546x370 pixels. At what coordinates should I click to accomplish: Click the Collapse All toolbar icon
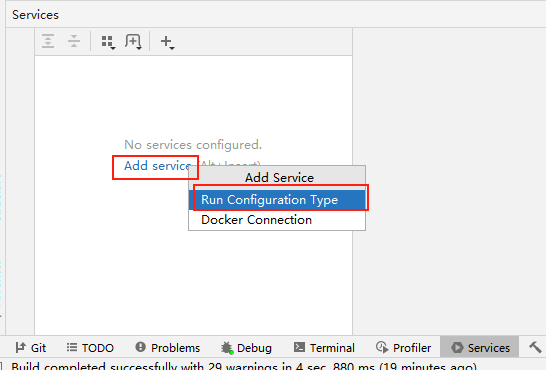tap(74, 41)
